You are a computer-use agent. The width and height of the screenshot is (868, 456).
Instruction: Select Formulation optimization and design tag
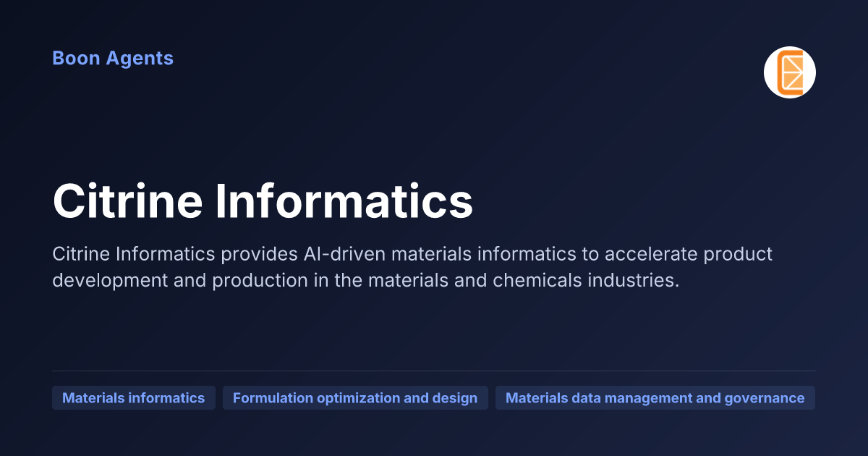point(355,398)
